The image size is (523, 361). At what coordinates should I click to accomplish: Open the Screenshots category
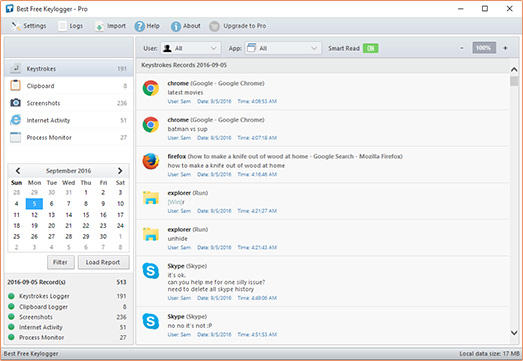point(69,103)
